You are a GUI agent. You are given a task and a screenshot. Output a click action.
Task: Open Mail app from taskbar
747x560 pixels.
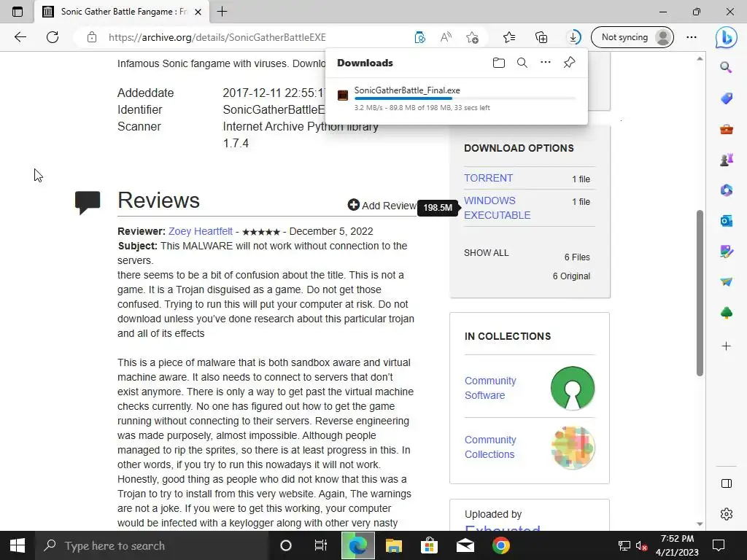[x=465, y=545]
